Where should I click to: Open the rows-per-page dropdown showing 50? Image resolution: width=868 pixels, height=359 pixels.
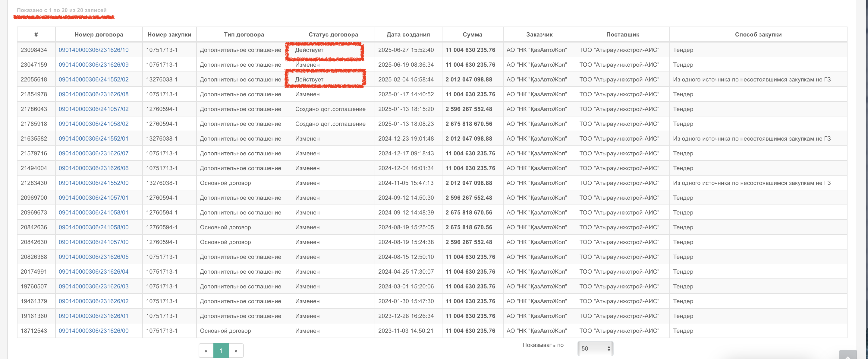[595, 348]
